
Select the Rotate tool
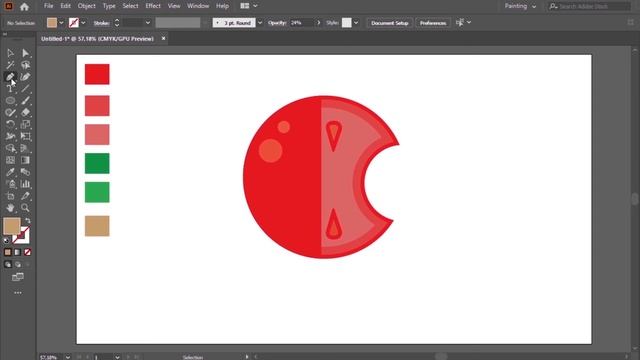(10, 124)
